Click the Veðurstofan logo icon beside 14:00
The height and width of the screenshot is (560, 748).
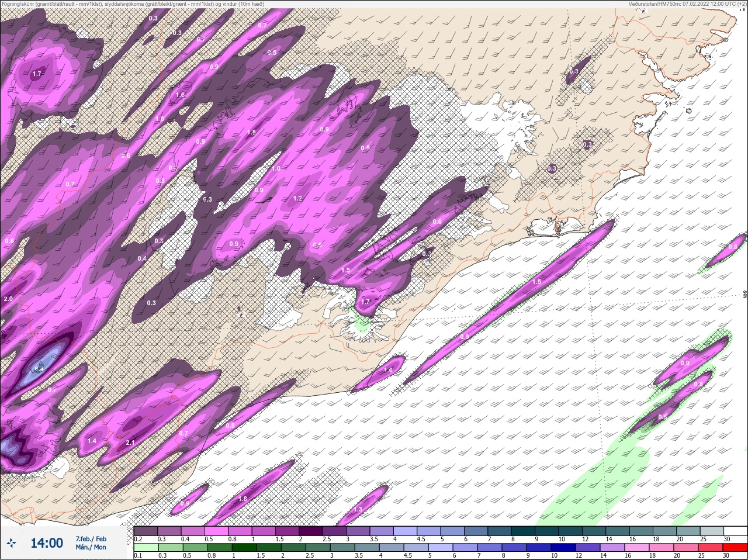click(x=11, y=543)
